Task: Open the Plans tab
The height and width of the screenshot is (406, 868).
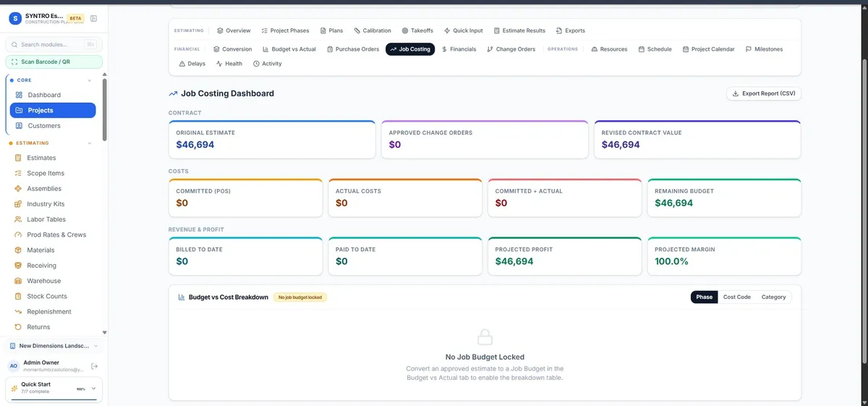Action: point(331,30)
